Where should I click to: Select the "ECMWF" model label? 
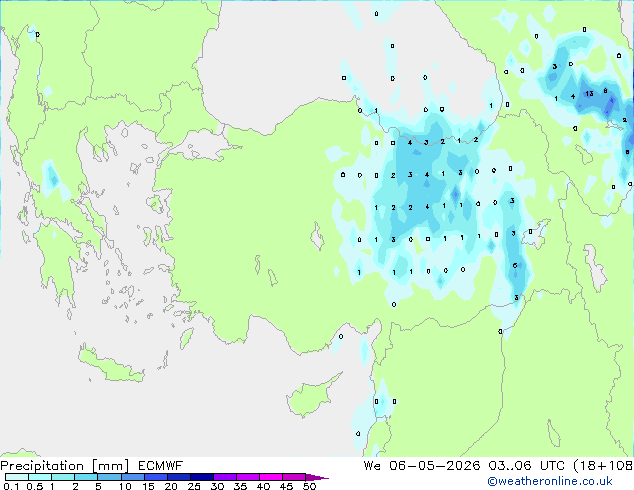(x=161, y=466)
